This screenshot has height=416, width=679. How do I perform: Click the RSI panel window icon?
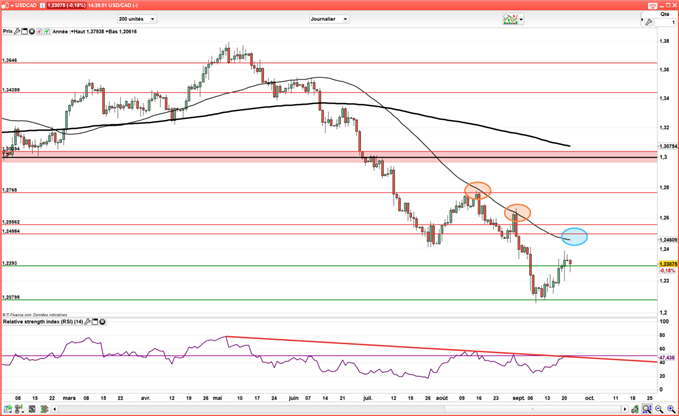pyautogui.click(x=95, y=322)
